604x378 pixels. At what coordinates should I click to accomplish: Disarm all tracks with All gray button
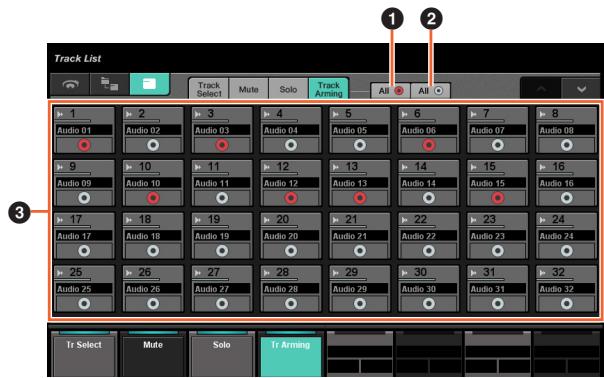(430, 91)
